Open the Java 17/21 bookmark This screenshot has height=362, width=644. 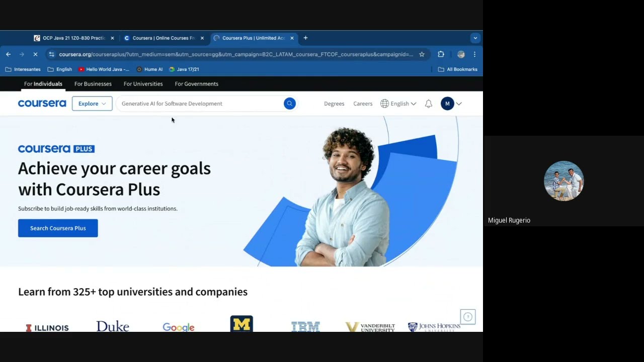tap(184, 69)
